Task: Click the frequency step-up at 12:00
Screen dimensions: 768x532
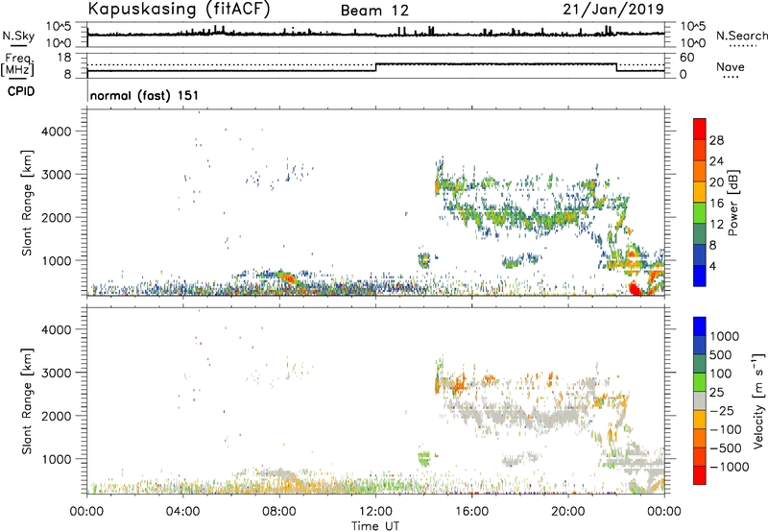Action: pos(375,67)
